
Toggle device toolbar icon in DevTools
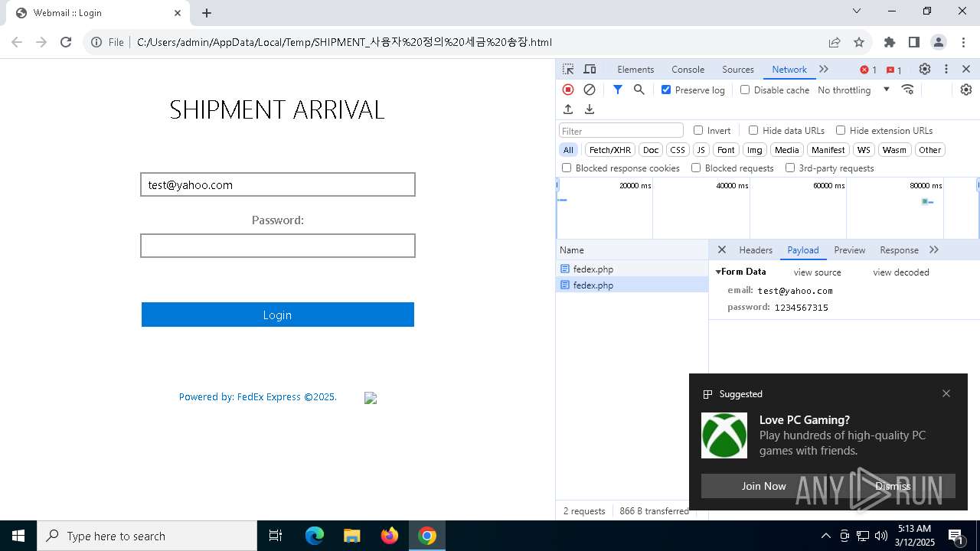590,69
